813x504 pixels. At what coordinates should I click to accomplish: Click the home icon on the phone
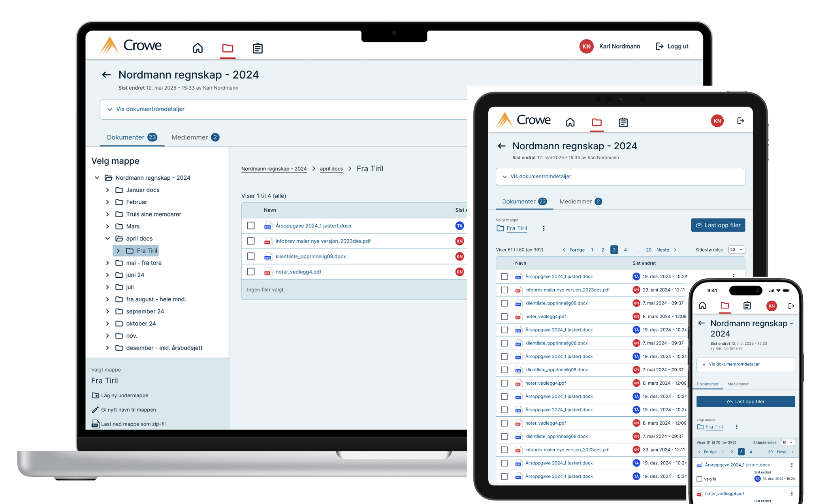point(702,305)
